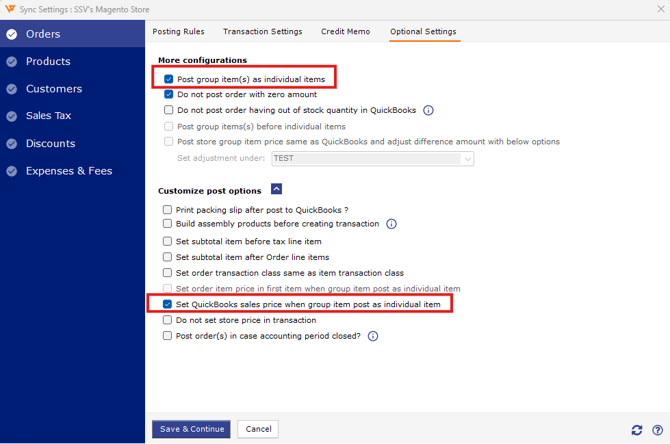670x444 pixels.
Task: Uncheck Do not post order with zero amount
Action: click(x=169, y=94)
